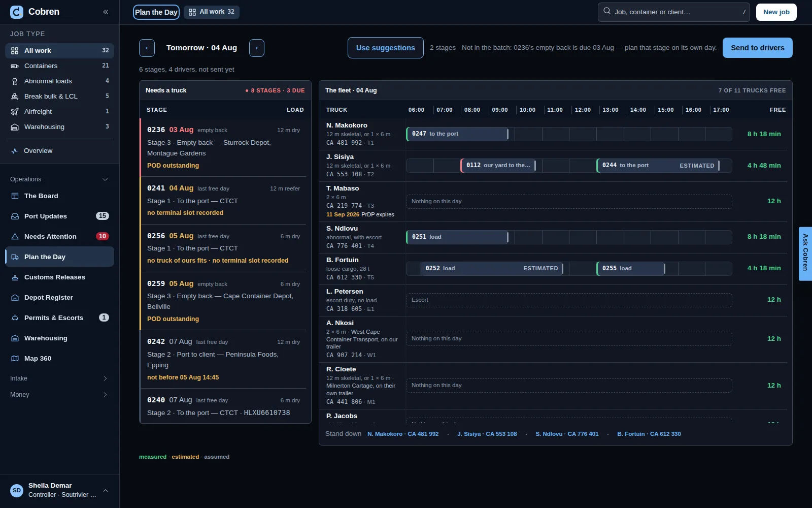Open Warehousing under Operations
Image resolution: width=812 pixels, height=508 pixels.
59,338
